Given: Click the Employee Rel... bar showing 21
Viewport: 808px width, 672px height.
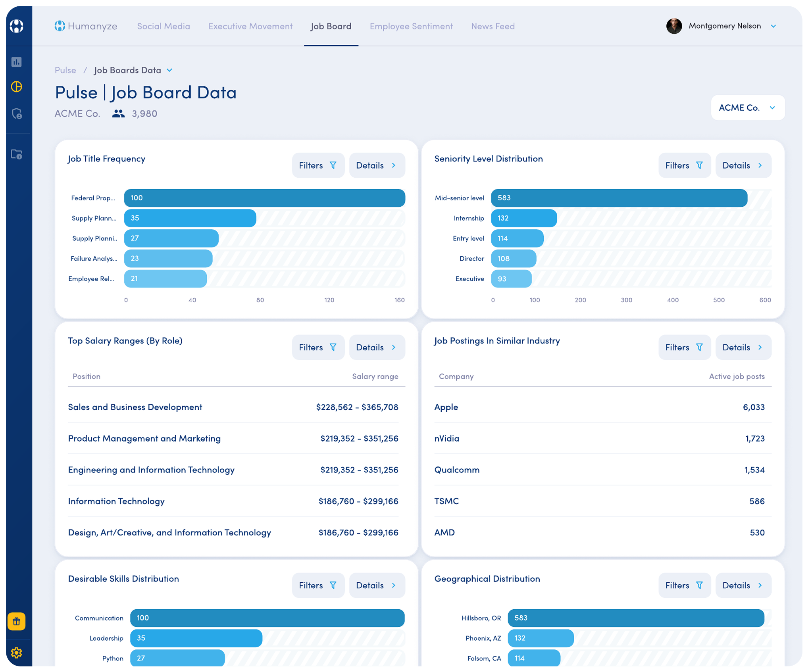Looking at the screenshot, I should click(x=165, y=279).
